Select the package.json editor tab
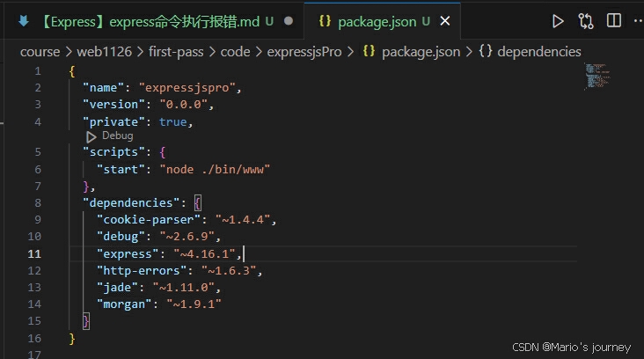Viewport: 644px width, 359px height. pyautogui.click(x=382, y=21)
